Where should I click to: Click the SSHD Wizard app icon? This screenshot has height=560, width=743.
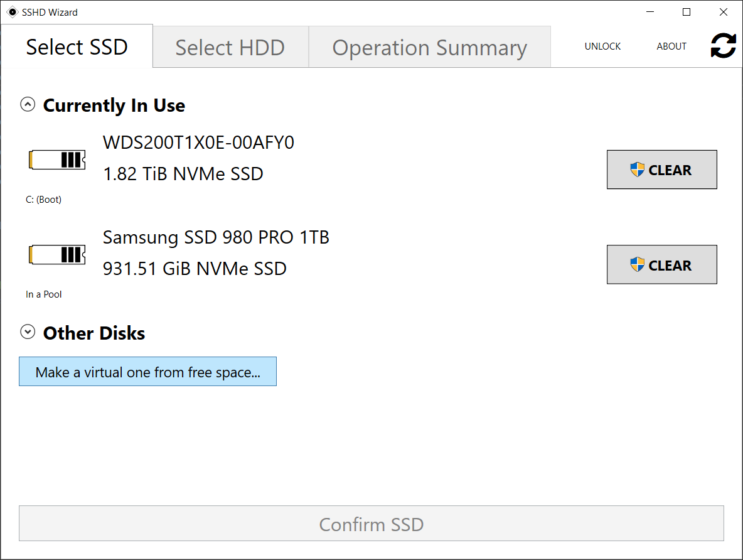click(12, 12)
